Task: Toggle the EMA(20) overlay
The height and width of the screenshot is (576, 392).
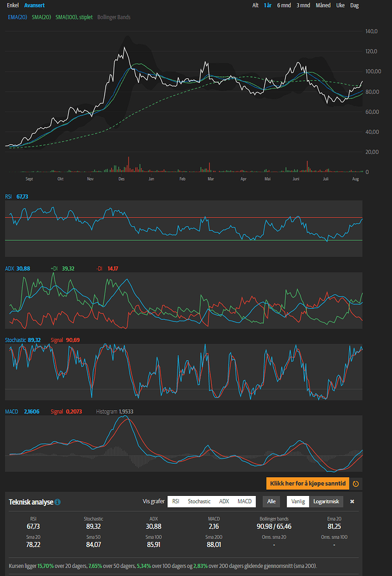Action: [18, 17]
